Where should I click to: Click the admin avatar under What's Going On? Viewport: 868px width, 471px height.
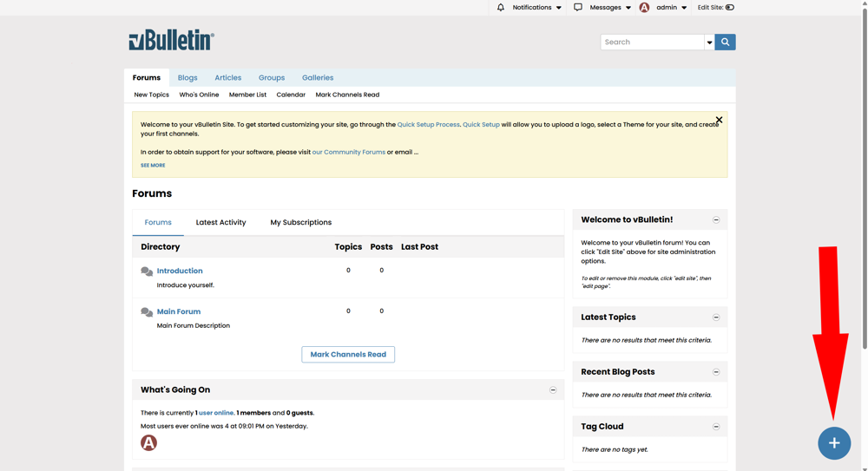(148, 442)
